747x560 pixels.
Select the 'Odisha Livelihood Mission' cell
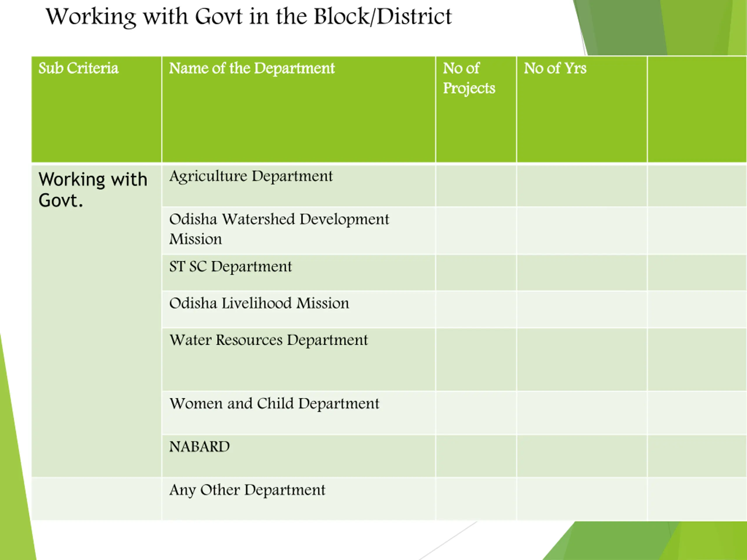pyautogui.click(x=299, y=309)
